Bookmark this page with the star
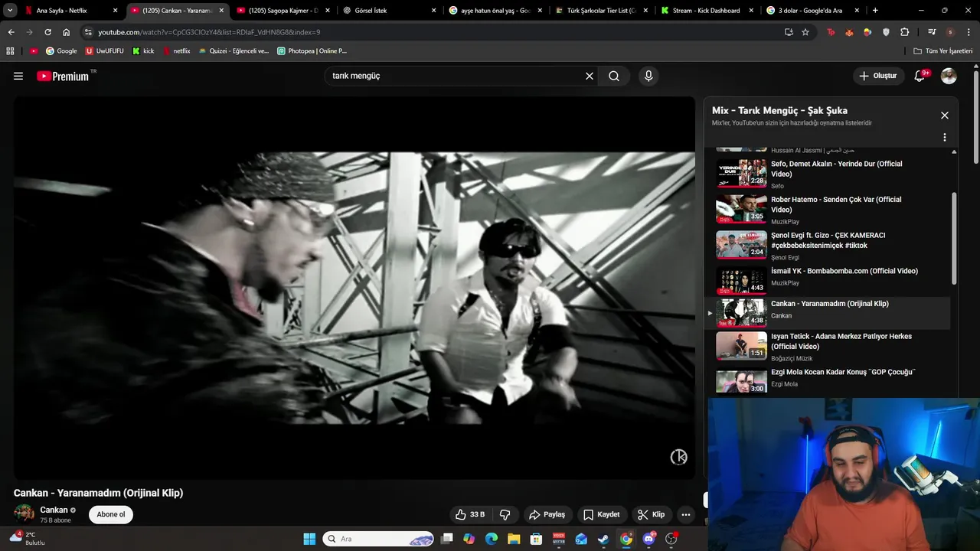980x551 pixels. click(x=805, y=32)
